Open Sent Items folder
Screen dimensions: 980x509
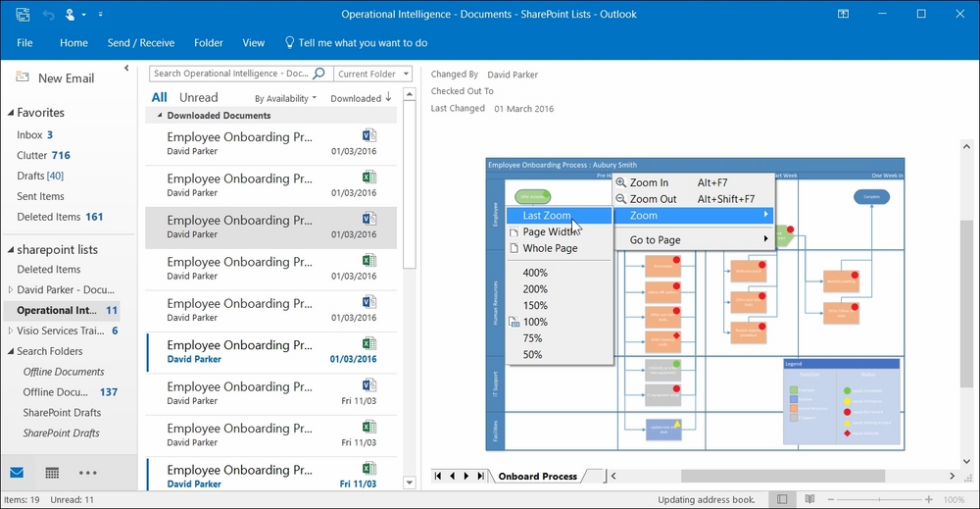pyautogui.click(x=40, y=196)
